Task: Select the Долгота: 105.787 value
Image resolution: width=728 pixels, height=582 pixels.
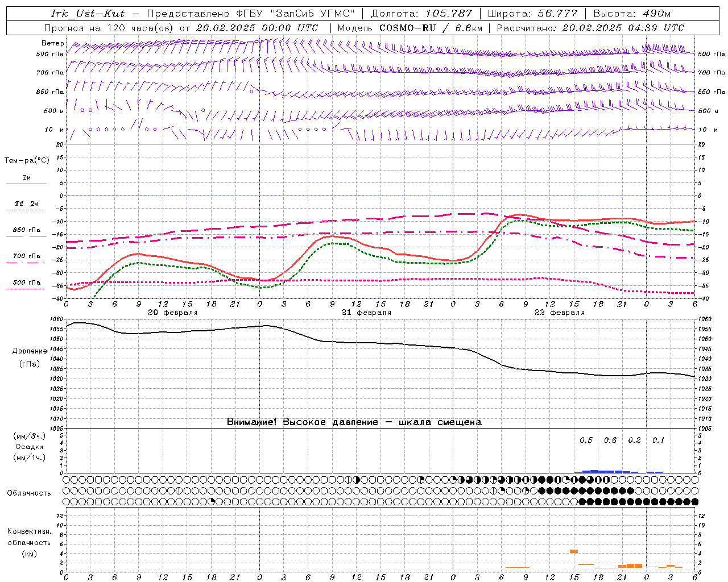Action: point(421,13)
